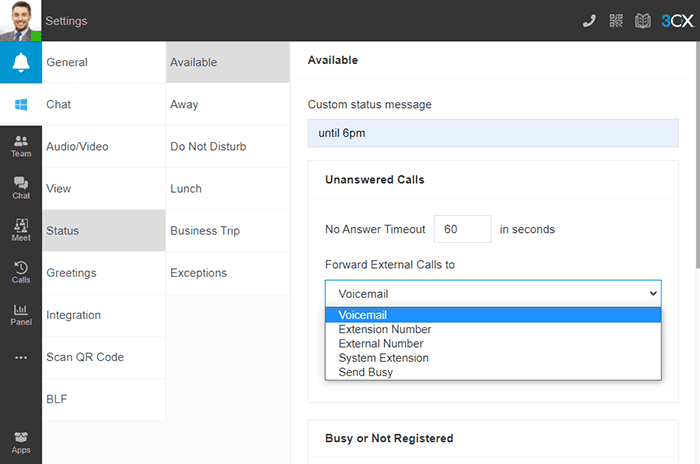Collapse the Forward External Calls dropdown
The image size is (700, 464).
click(x=492, y=293)
